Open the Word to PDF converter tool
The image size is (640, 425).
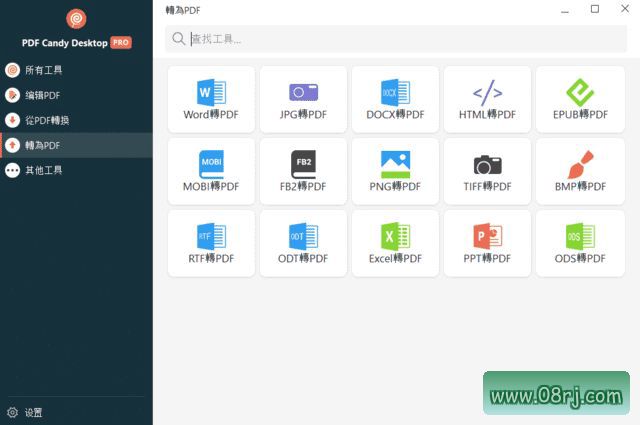211,99
